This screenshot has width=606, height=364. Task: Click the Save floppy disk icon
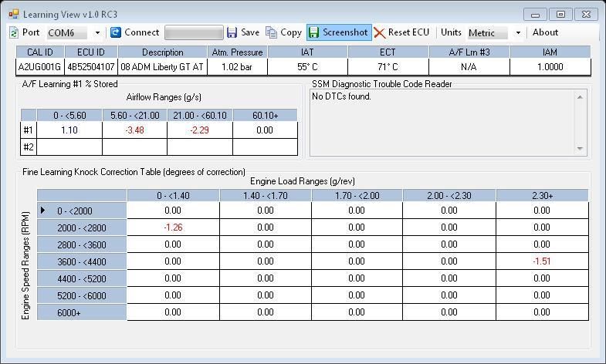pyautogui.click(x=232, y=32)
